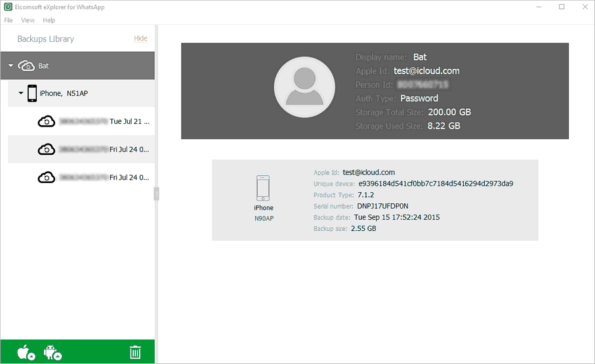Click the Elcomsoft app title icon

[8, 7]
